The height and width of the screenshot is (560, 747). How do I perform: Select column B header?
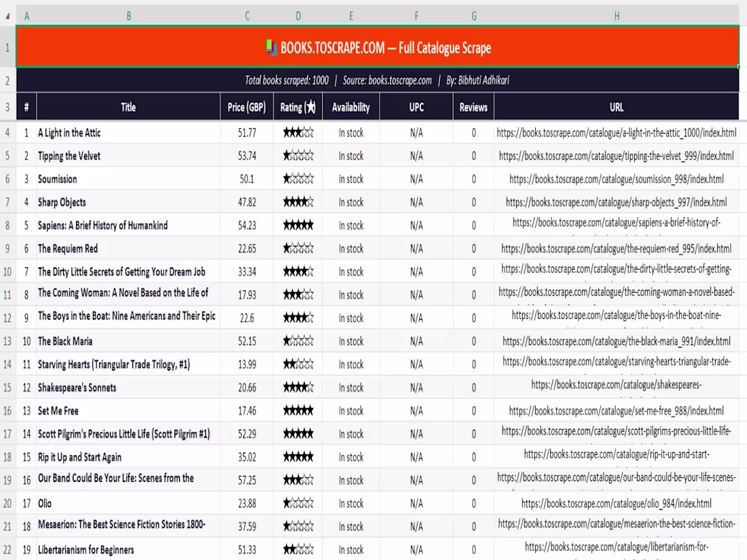[x=128, y=16]
